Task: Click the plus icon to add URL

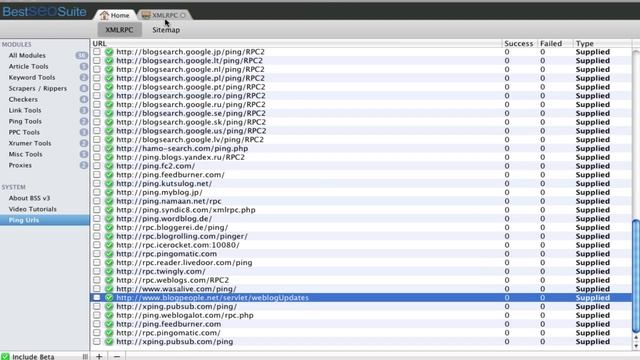Action: [x=99, y=356]
